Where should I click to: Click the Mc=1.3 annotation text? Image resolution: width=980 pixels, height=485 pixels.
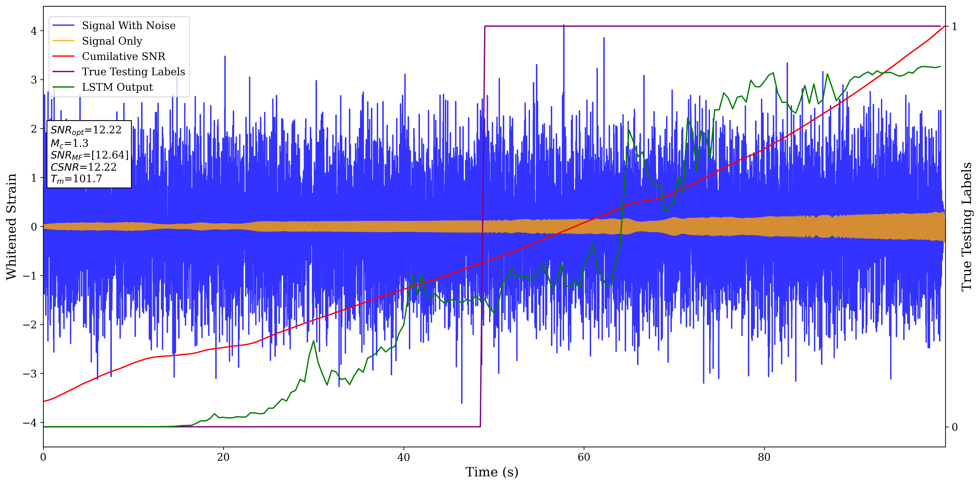tap(69, 143)
